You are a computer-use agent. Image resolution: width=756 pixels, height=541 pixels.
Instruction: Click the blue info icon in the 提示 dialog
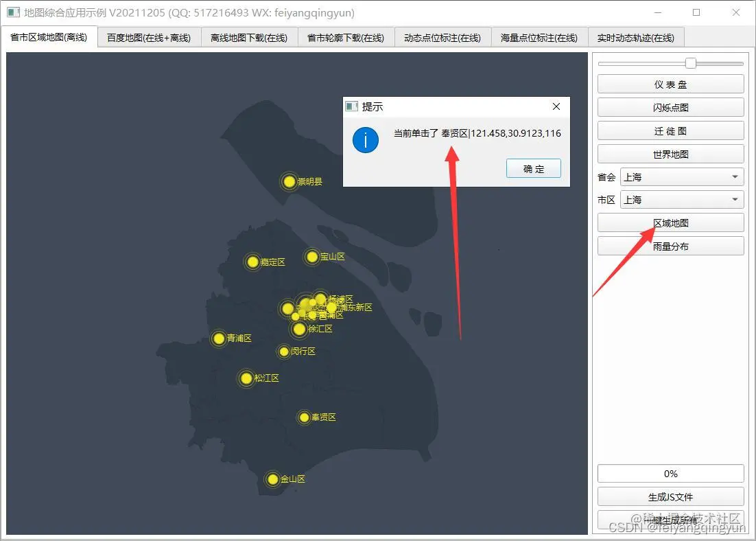pos(366,140)
